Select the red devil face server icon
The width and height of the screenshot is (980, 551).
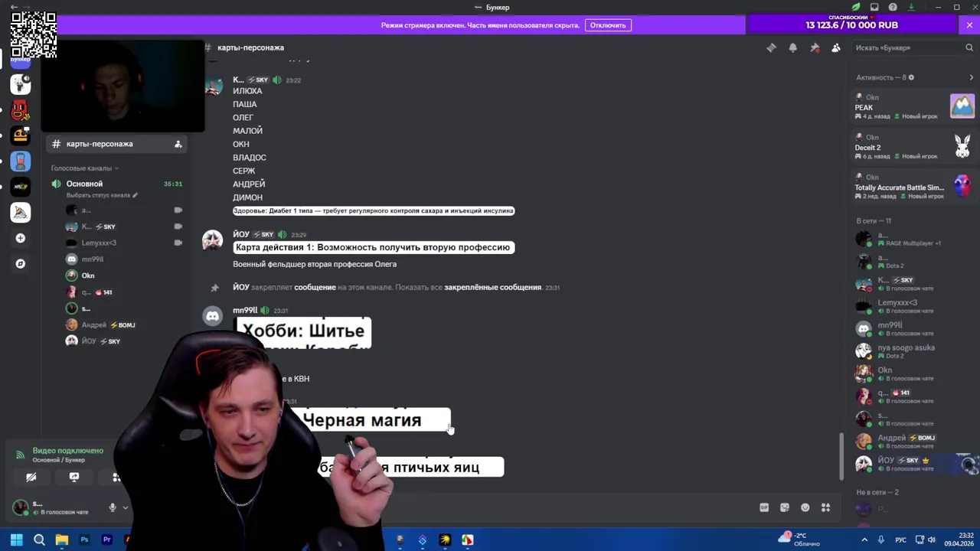click(21, 110)
